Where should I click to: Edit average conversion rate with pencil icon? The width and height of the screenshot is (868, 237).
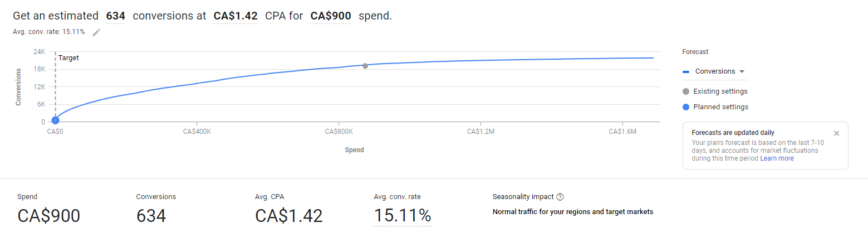(x=97, y=32)
